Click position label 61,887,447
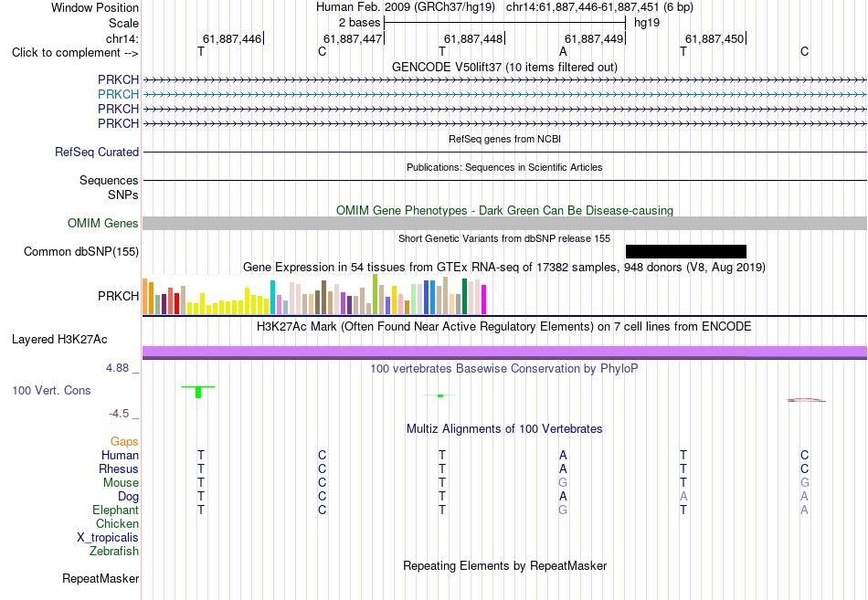Screen dimensions: 868x600 click(x=353, y=38)
